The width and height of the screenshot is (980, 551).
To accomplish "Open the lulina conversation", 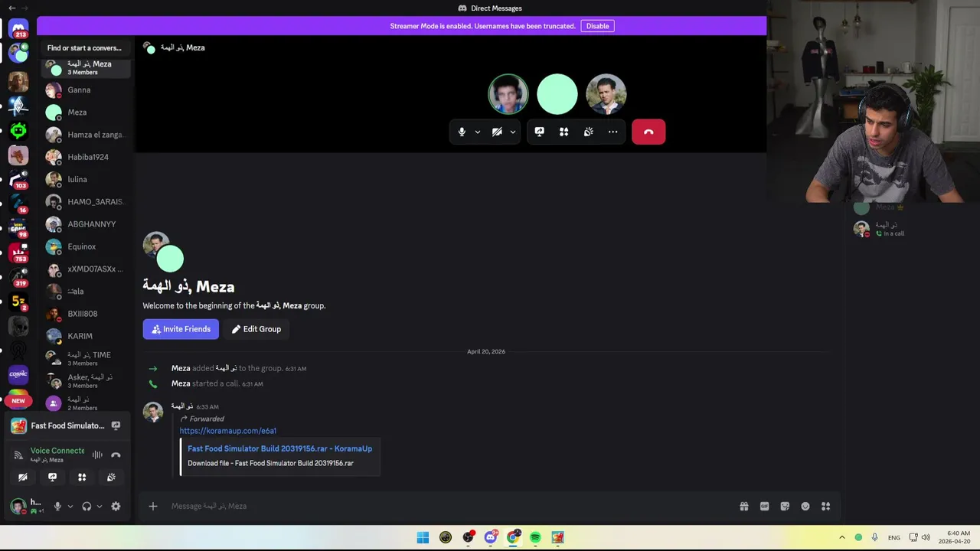I will click(x=86, y=179).
